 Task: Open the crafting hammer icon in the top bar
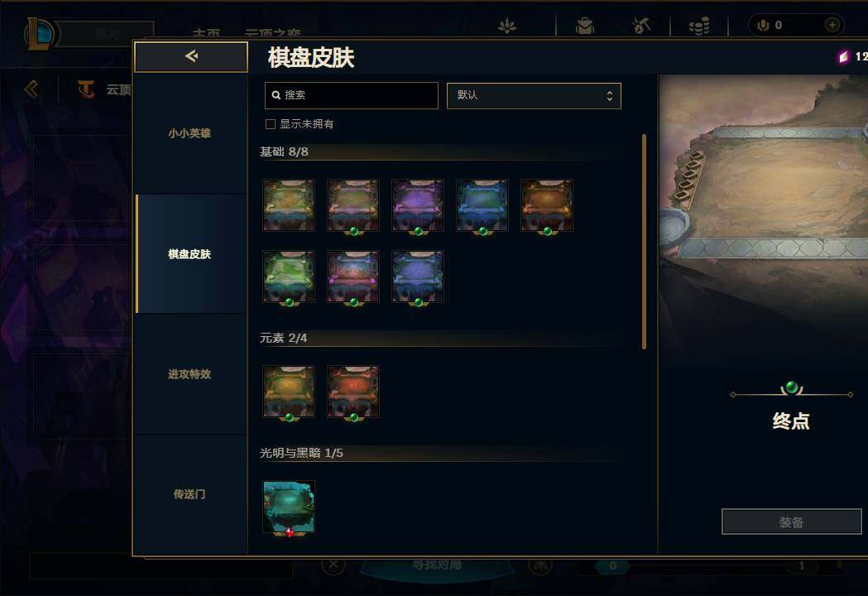tap(641, 26)
